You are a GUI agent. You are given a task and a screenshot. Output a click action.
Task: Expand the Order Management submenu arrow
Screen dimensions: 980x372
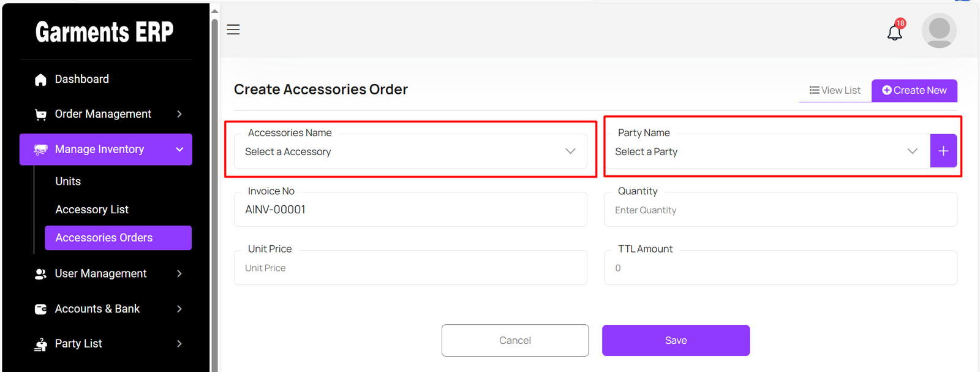[x=179, y=114]
